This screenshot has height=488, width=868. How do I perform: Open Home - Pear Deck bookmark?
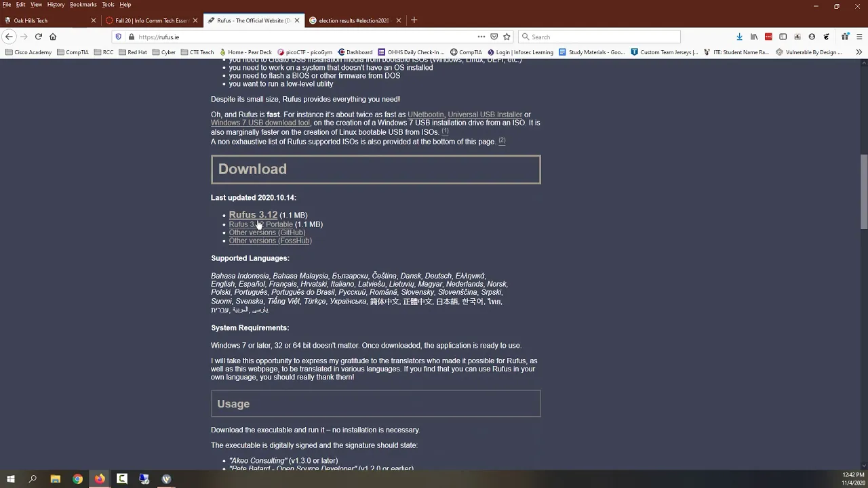pos(245,52)
